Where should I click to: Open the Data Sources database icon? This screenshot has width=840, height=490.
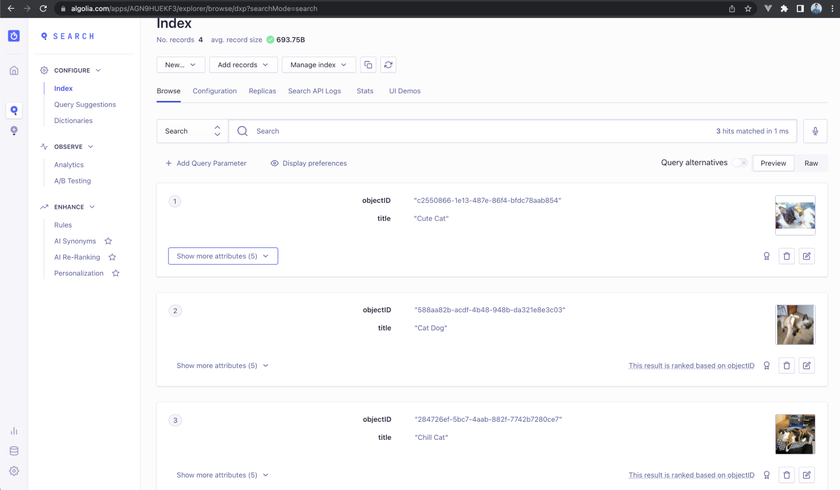click(14, 451)
